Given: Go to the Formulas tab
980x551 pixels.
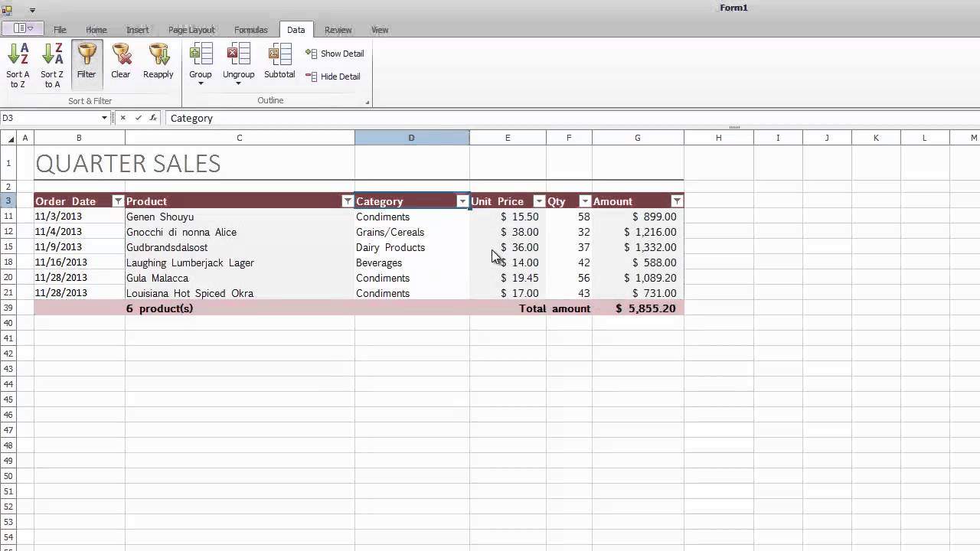Looking at the screenshot, I should pos(251,30).
